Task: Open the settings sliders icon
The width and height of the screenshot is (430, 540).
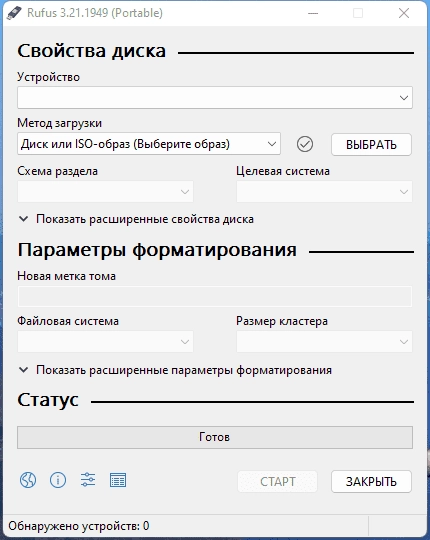Action: click(x=88, y=480)
